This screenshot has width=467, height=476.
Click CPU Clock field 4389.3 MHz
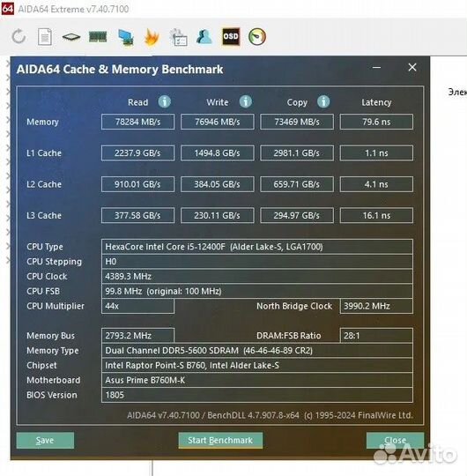[257, 276]
